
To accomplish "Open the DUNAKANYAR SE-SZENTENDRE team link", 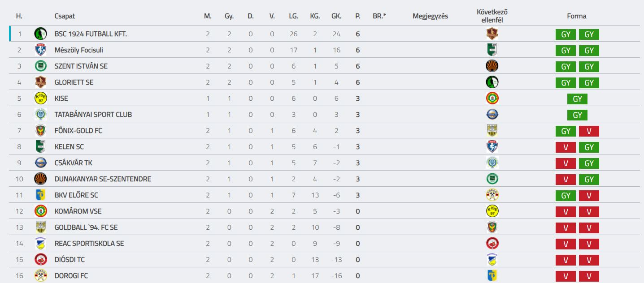I will (103, 179).
